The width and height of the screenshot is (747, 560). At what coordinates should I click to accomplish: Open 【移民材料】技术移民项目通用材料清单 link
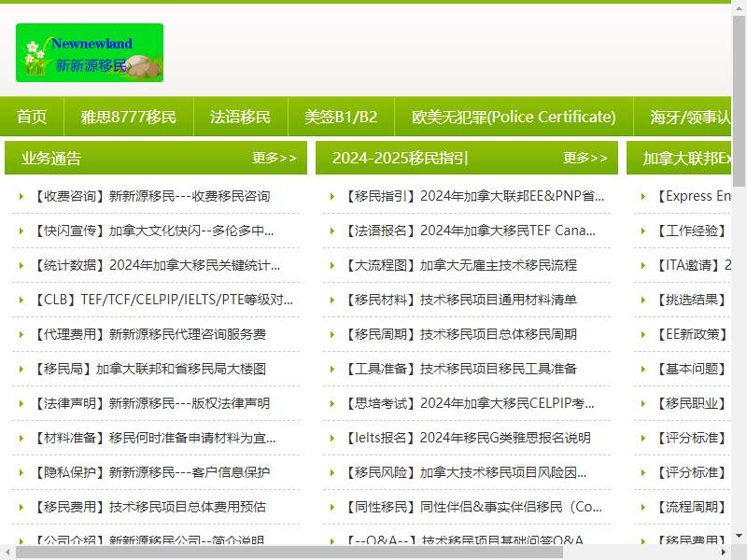coord(461,300)
